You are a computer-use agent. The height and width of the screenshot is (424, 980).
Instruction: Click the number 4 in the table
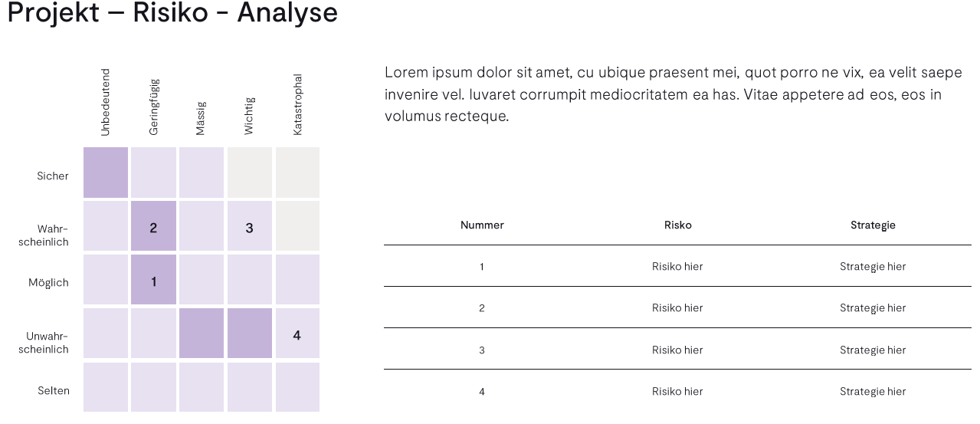tap(482, 392)
